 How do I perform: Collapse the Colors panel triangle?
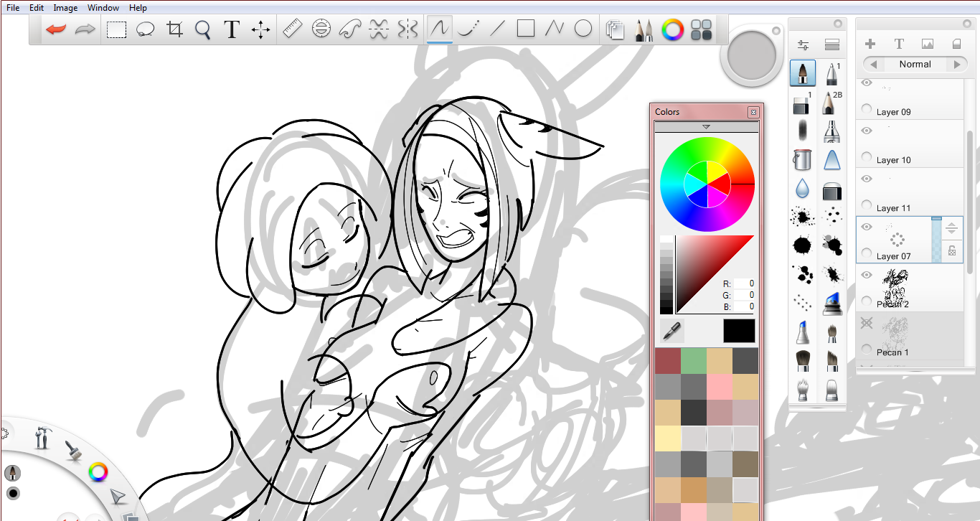point(706,126)
